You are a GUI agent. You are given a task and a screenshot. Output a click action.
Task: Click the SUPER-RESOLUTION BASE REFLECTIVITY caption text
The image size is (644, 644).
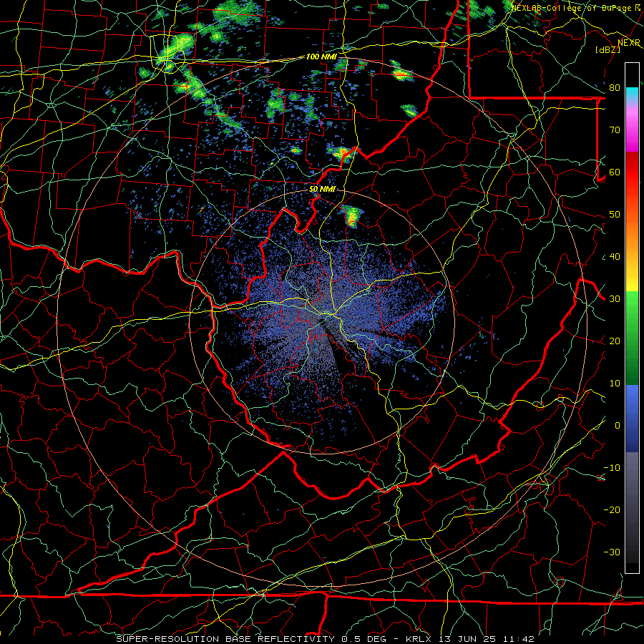[x=225, y=639]
